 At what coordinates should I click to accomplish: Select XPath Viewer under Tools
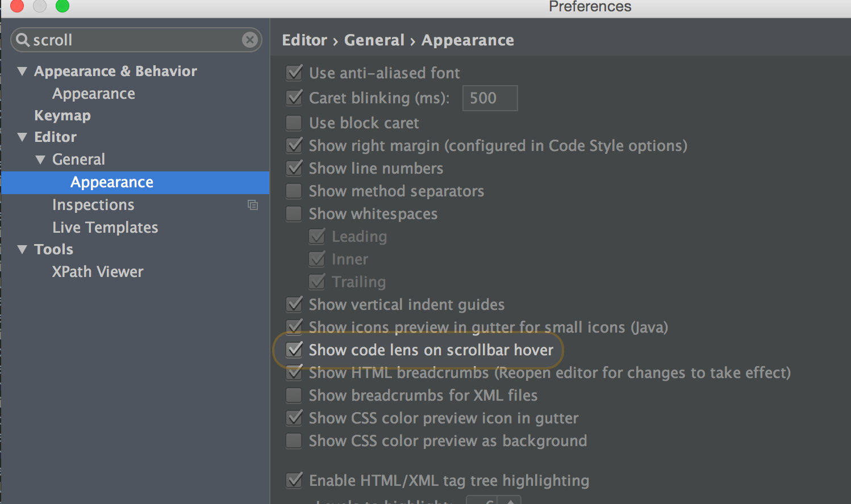(97, 271)
